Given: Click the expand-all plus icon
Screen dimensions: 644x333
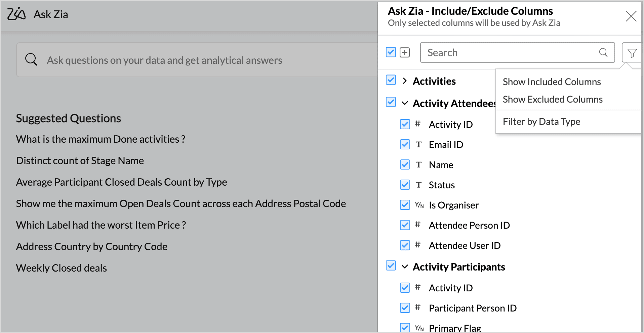Looking at the screenshot, I should 405,52.
